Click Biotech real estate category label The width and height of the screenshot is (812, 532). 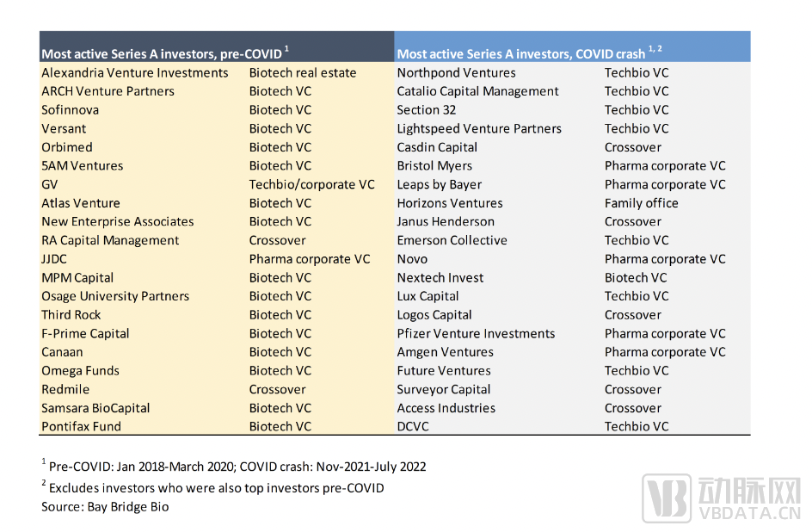[302, 72]
